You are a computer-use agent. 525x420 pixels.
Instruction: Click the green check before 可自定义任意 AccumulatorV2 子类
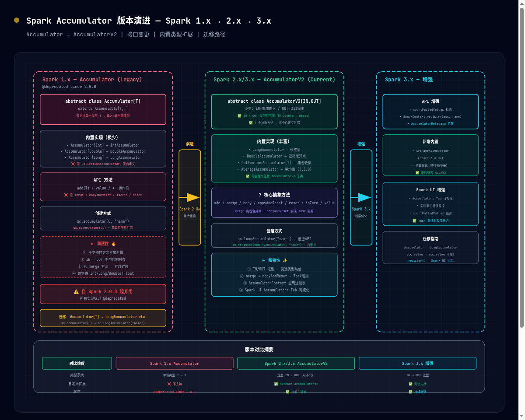(x=248, y=176)
